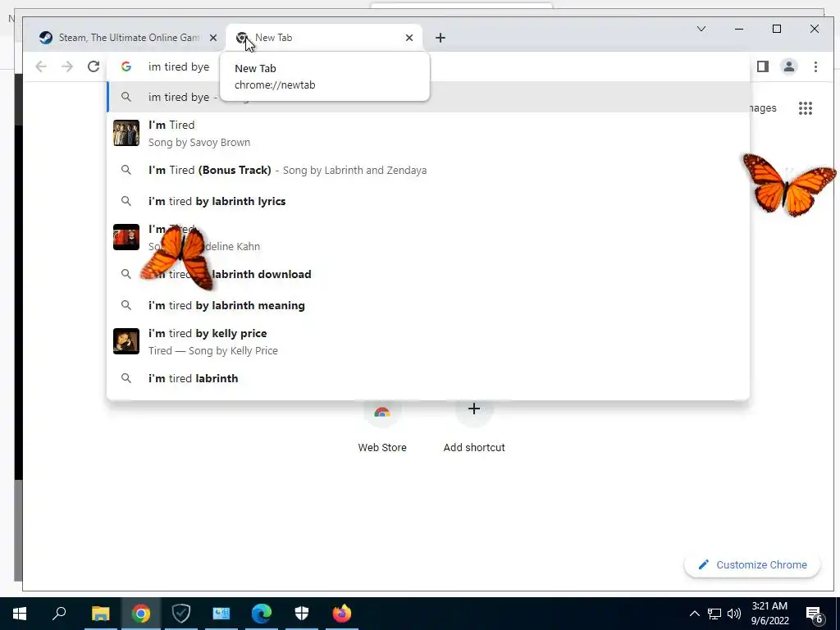Click the Madeline Kahn song thumbnail
840x630 pixels.
[126, 237]
